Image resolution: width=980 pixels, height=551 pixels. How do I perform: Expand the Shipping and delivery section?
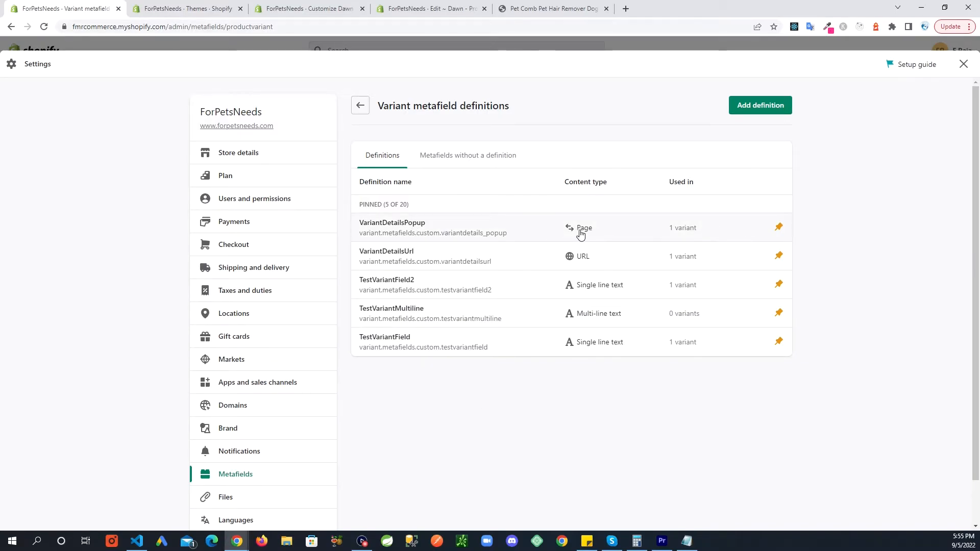point(254,267)
